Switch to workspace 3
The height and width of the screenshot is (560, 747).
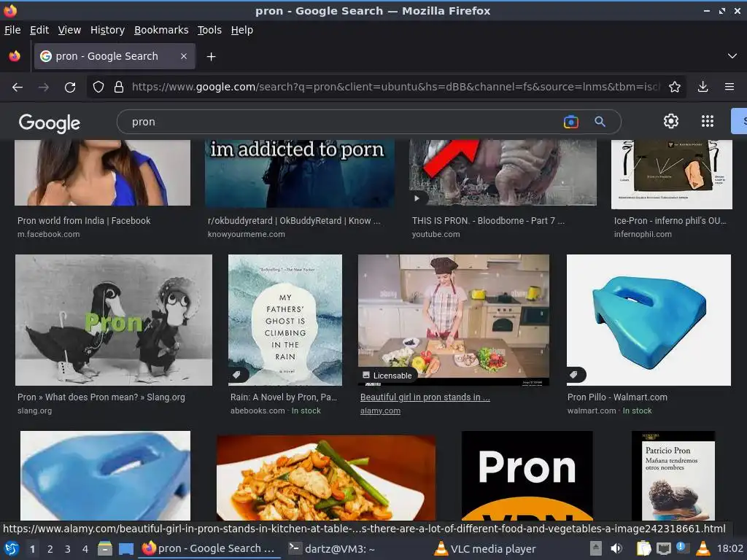click(68, 549)
